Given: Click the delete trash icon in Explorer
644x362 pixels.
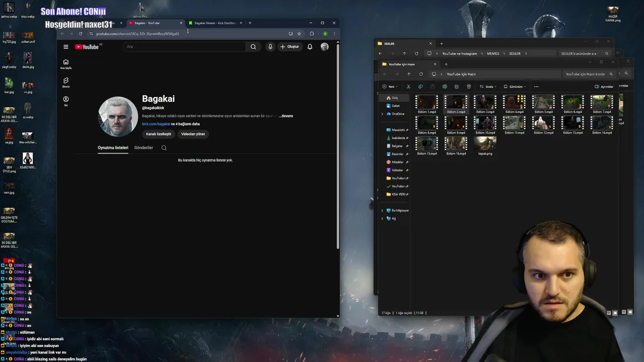Looking at the screenshot, I should [469, 86].
